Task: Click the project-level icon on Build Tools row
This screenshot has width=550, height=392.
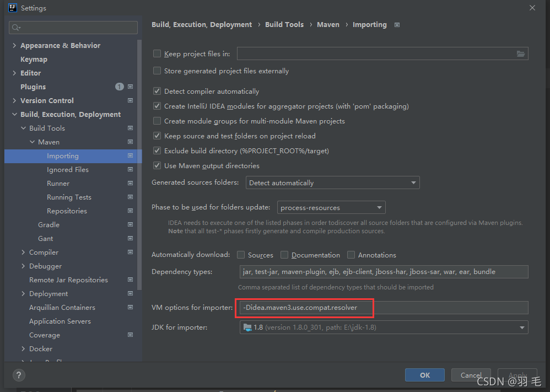Action: coord(131,128)
